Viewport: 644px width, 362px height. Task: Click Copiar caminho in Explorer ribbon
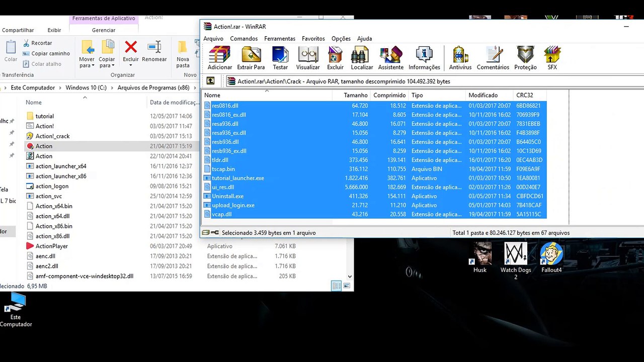click(x=46, y=53)
